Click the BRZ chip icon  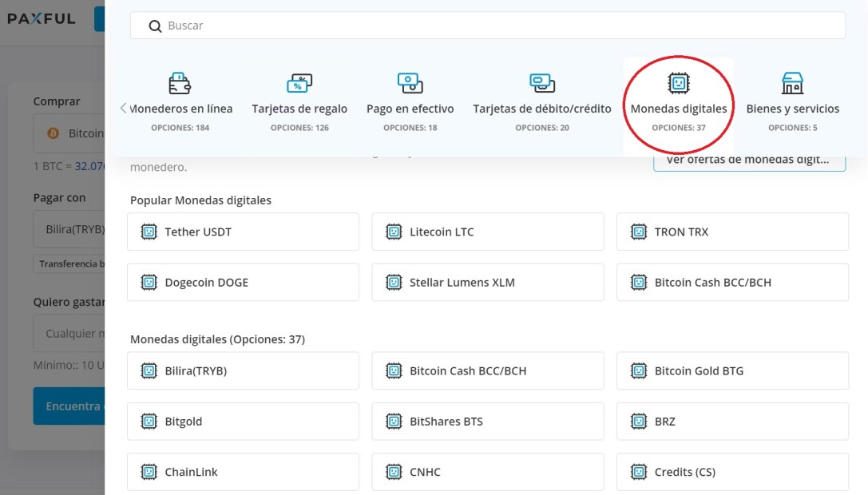[x=639, y=422]
